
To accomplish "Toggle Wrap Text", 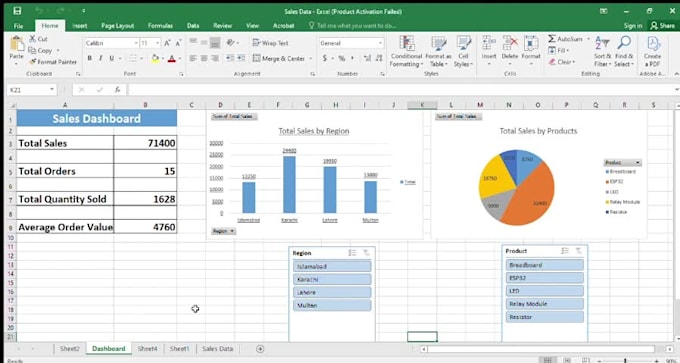I will pos(271,43).
